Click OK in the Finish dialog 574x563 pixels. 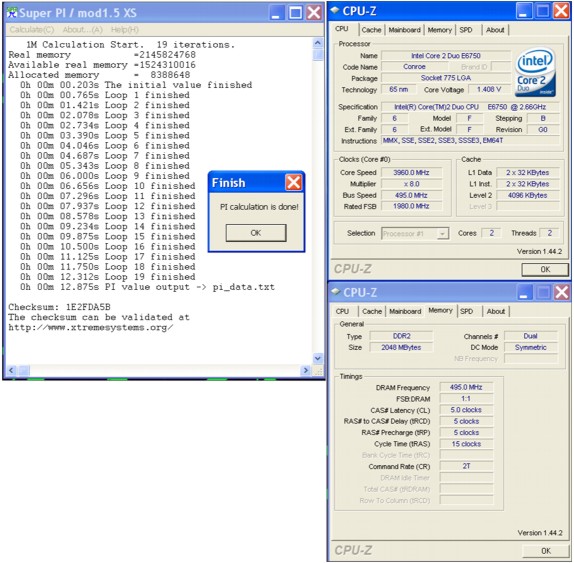pos(256,233)
